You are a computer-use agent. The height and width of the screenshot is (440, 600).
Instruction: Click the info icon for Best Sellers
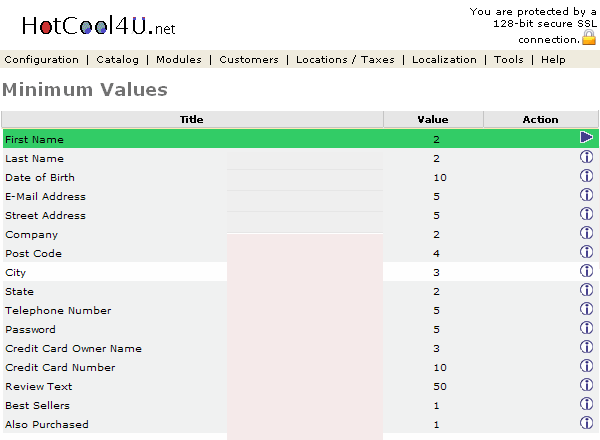(587, 404)
